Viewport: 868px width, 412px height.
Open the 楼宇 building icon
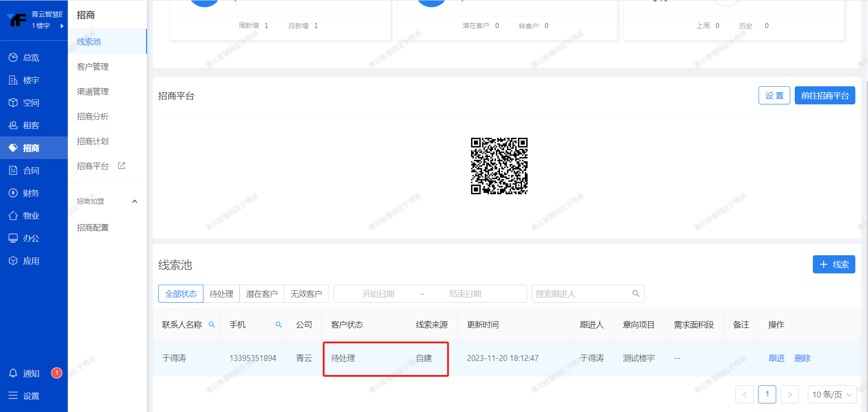point(13,80)
